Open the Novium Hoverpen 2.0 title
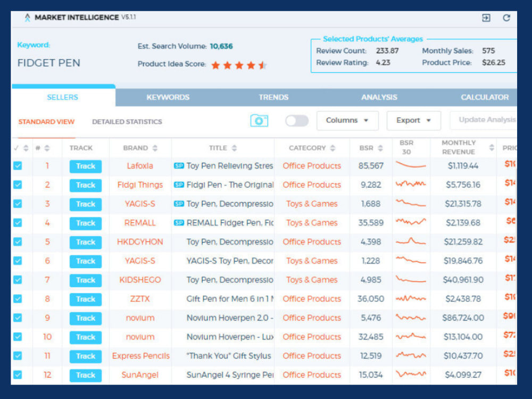The image size is (532, 399). 230,318
